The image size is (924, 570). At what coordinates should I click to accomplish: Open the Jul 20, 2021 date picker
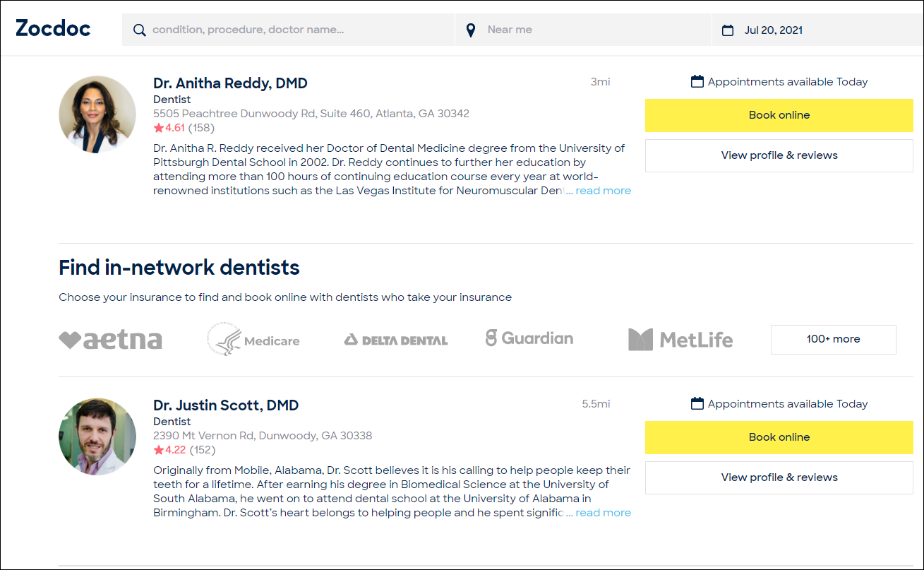pyautogui.click(x=817, y=30)
